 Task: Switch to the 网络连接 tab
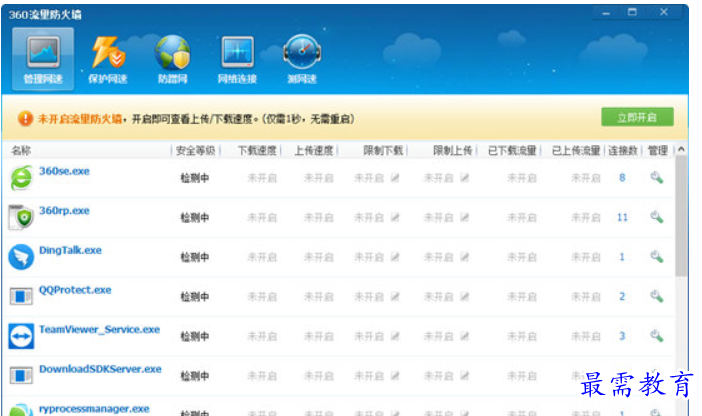237,60
